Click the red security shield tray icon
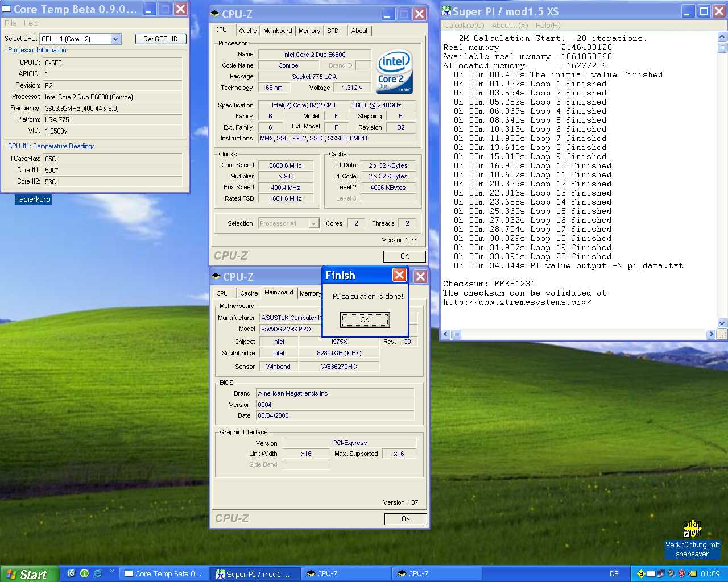The image size is (728, 582). tap(681, 574)
